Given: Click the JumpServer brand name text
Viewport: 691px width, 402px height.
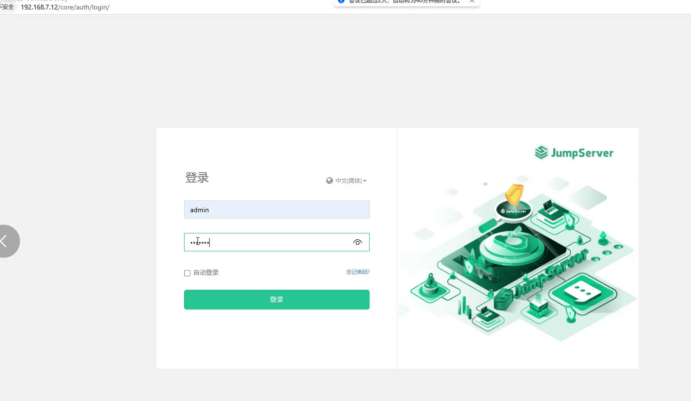Looking at the screenshot, I should (x=582, y=153).
